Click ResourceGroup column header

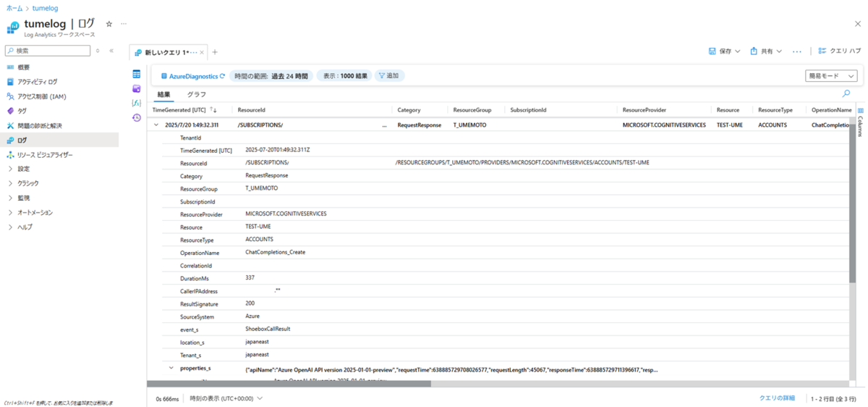coord(472,110)
